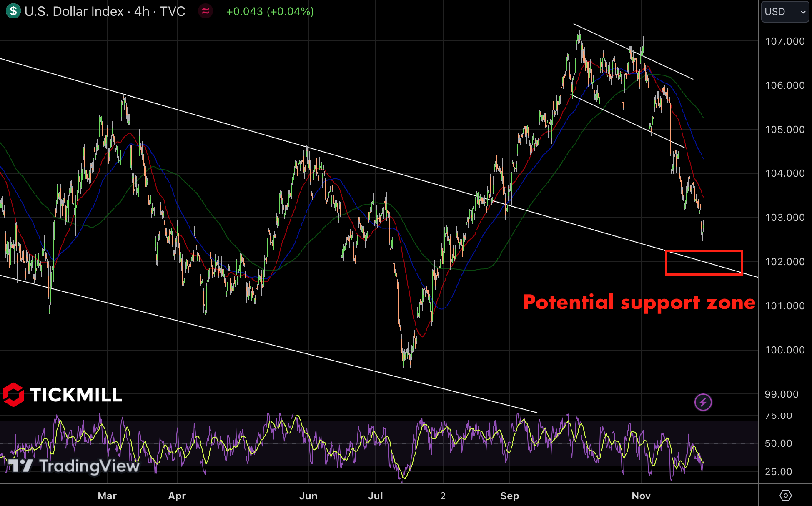Viewport: 812px width, 506px height.
Task: Click the pink approximate-sign data status icon
Action: tap(206, 11)
